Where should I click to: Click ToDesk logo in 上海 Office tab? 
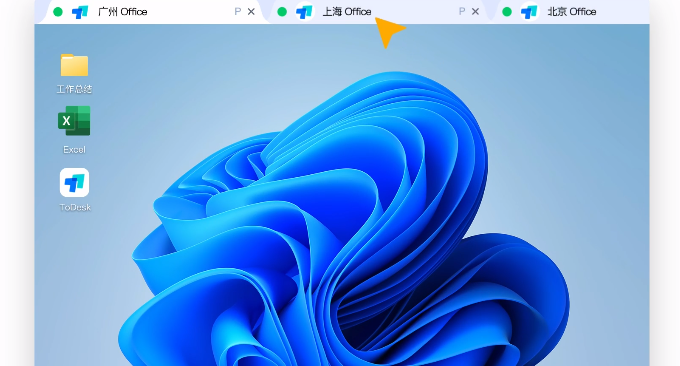[x=304, y=12]
